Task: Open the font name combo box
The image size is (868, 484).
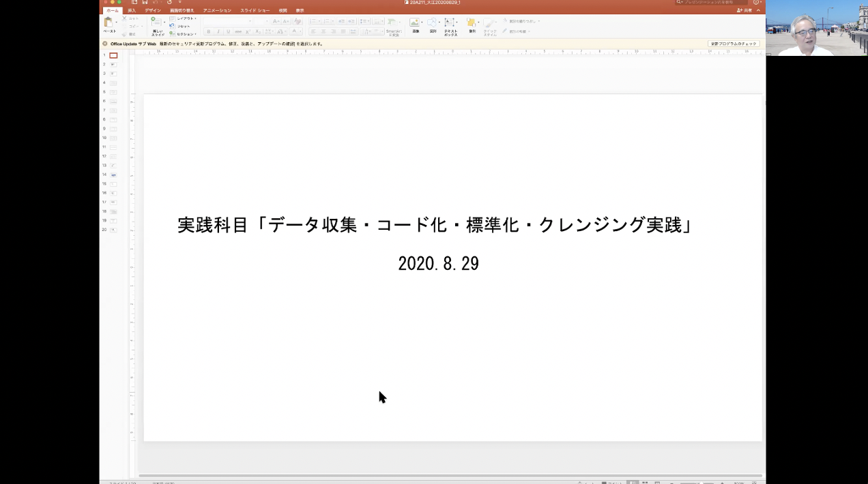Action: coord(228,21)
